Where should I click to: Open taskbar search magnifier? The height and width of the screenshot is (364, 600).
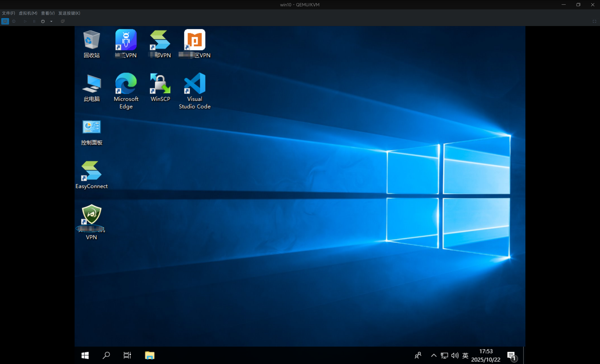point(106,355)
